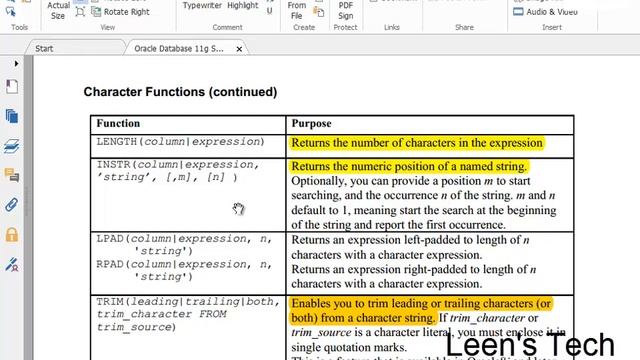Click the 'Purpose' column header cell
The image size is (640, 360).
tap(430, 124)
